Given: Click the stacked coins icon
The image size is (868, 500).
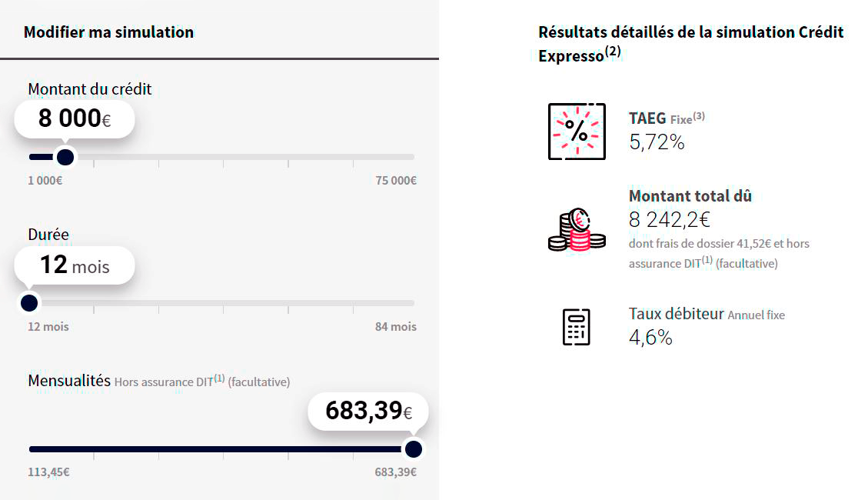Looking at the screenshot, I should pos(577,230).
